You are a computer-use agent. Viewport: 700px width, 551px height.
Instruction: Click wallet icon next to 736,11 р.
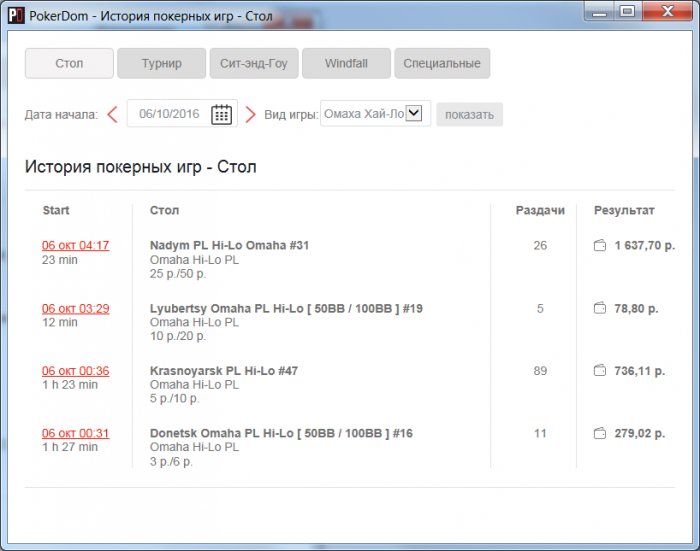[x=600, y=371]
